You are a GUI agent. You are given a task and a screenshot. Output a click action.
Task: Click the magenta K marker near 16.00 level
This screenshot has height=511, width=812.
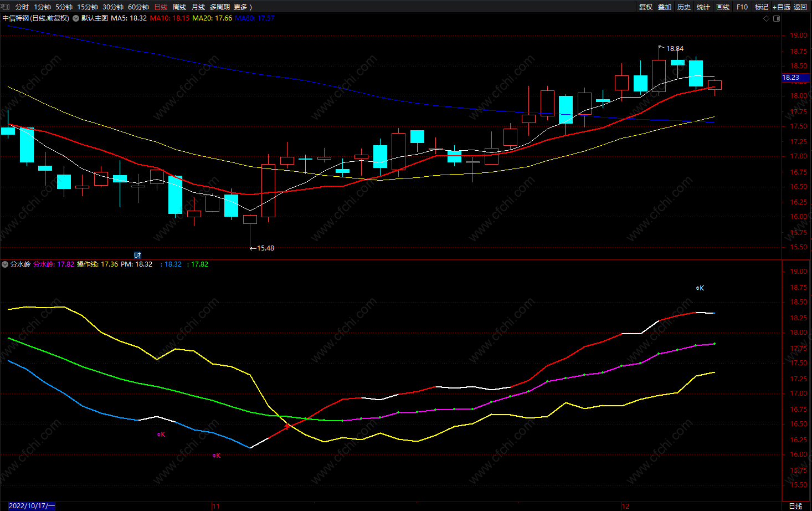point(217,456)
